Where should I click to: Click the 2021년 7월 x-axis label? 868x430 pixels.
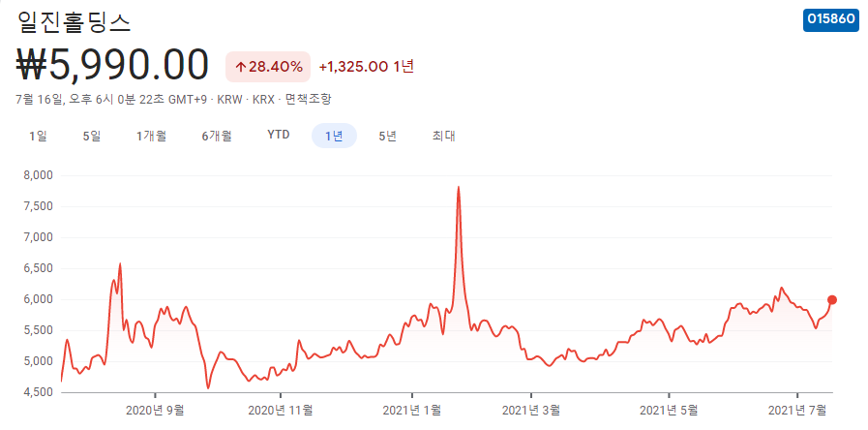[797, 411]
